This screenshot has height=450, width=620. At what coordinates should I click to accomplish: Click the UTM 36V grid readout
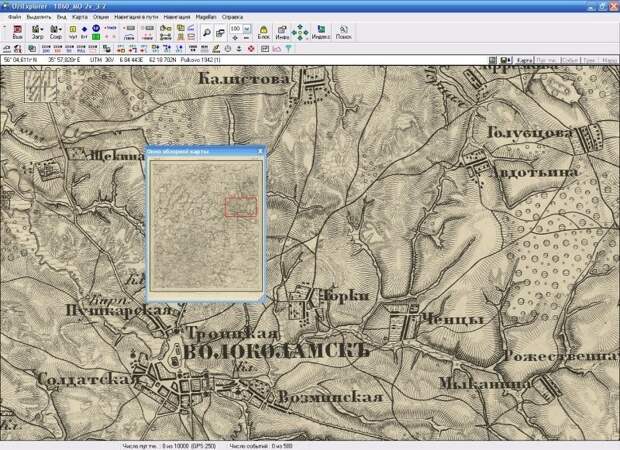pyautogui.click(x=102, y=60)
